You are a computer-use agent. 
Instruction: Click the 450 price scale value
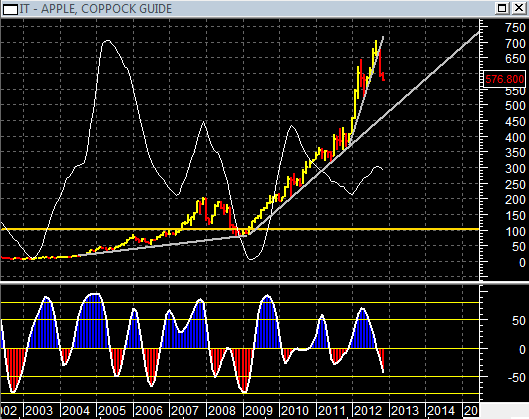click(515, 121)
